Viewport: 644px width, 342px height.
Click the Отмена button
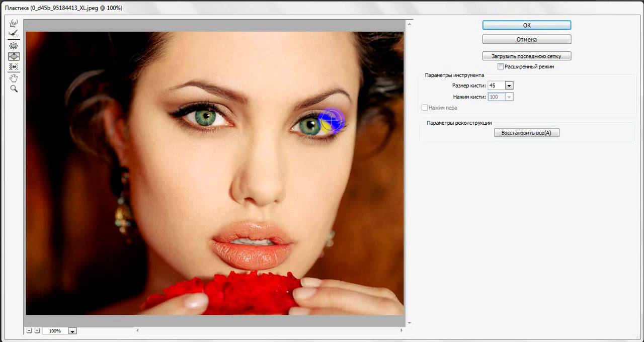[x=527, y=39]
